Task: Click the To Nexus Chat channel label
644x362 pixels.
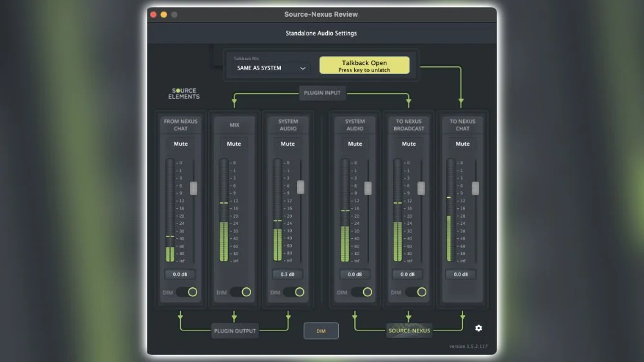Action: pyautogui.click(x=462, y=125)
